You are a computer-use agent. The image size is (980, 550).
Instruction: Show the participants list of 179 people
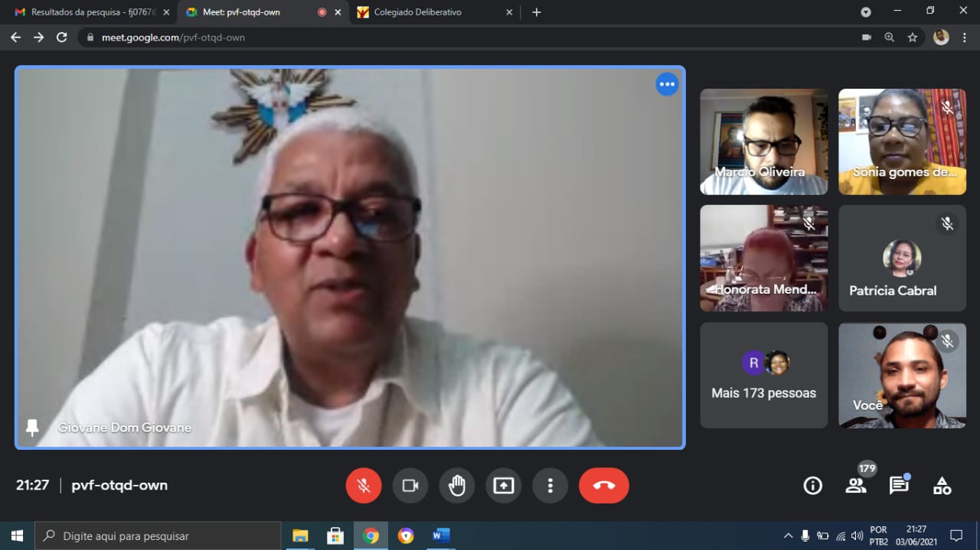pos(856,486)
